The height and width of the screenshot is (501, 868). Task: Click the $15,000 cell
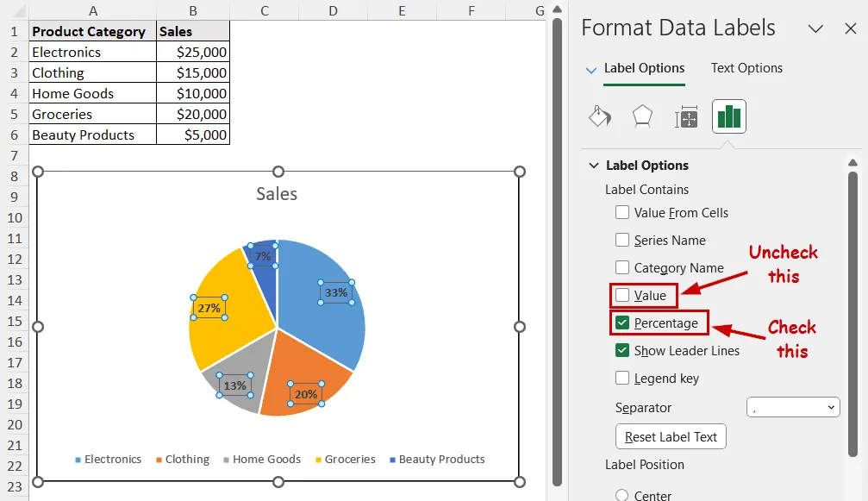[x=193, y=72]
